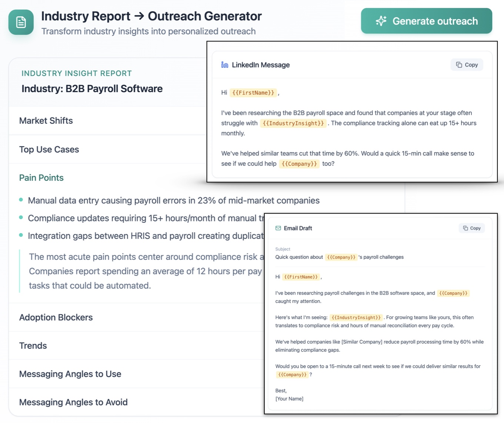This screenshot has width=504, height=423.
Task: Click the INDUSTRY INSIGHT REPORT label
Action: [77, 73]
